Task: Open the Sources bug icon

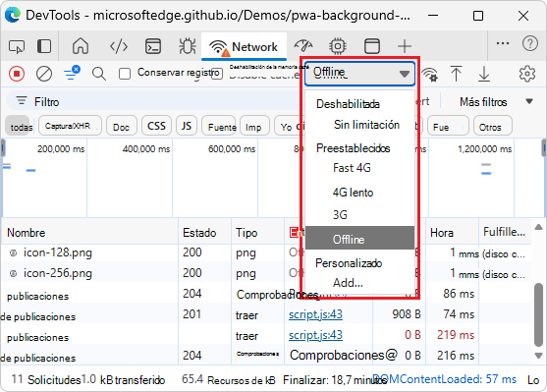Action: 187,46
